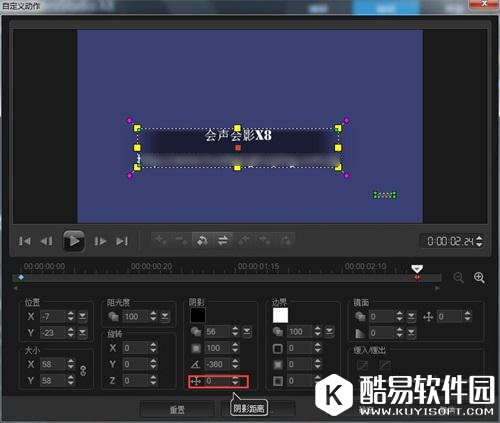
Task: Click the position X value field
Action: coord(53,316)
